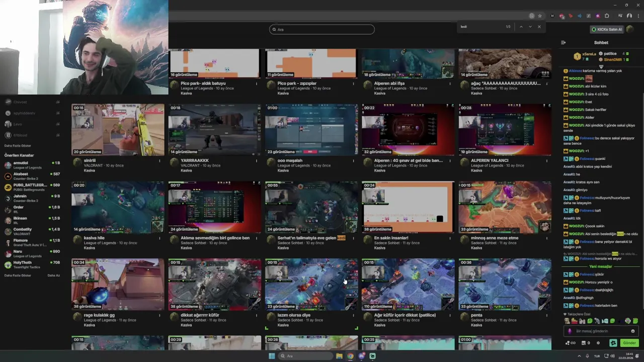Viewport: 644px width, 362px height.
Task: Click xSereLa in the chat leaderboard
Action: click(589, 54)
